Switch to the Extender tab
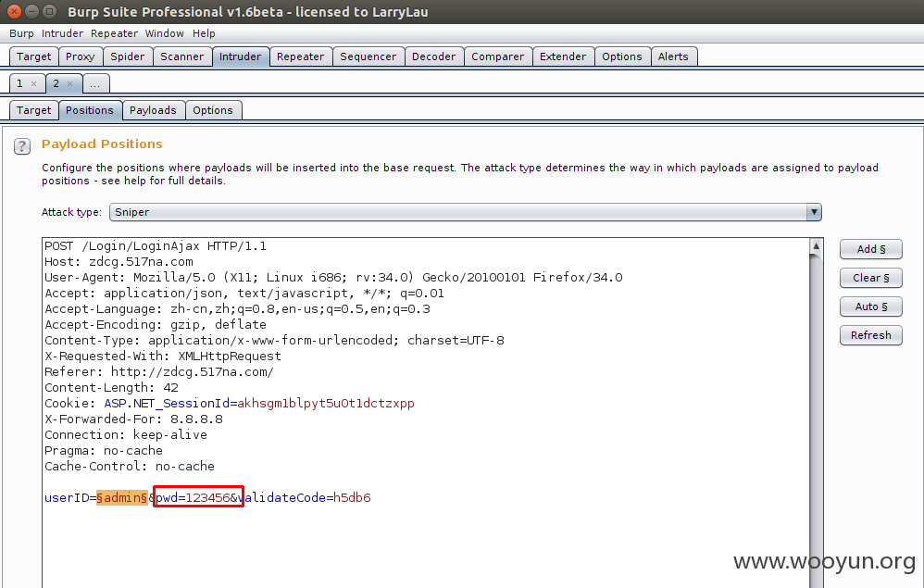 pos(563,56)
